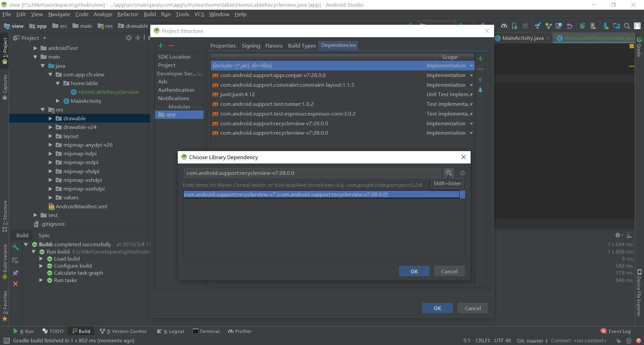The width and height of the screenshot is (644, 345).
Task: Open scope dropdown for appcompat-v7 dependency
Action: pos(471,75)
